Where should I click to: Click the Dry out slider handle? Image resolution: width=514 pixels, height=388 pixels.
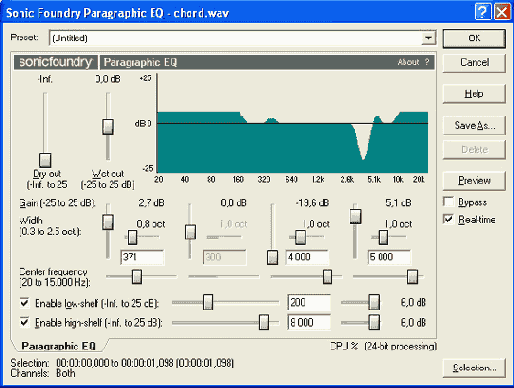[x=45, y=160]
